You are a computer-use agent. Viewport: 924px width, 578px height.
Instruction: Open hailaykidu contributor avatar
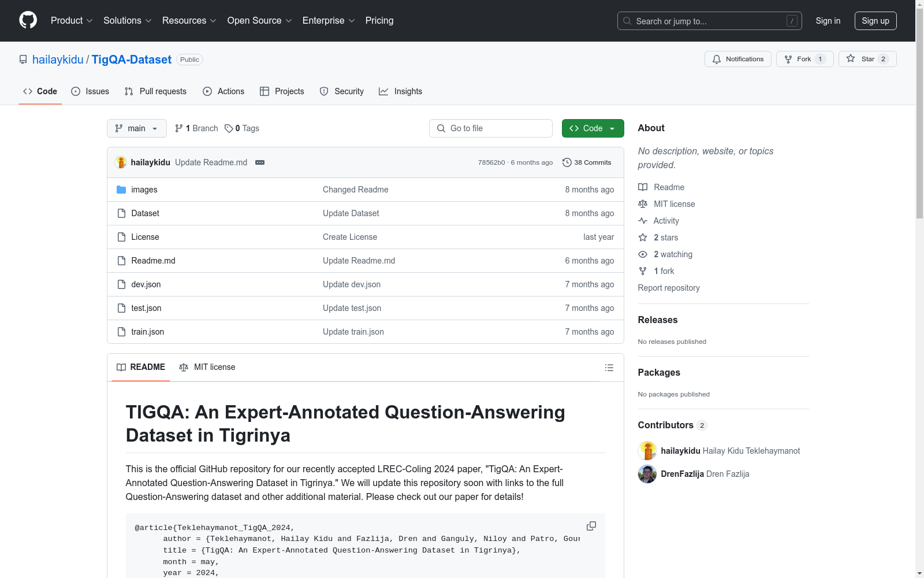[647, 451]
